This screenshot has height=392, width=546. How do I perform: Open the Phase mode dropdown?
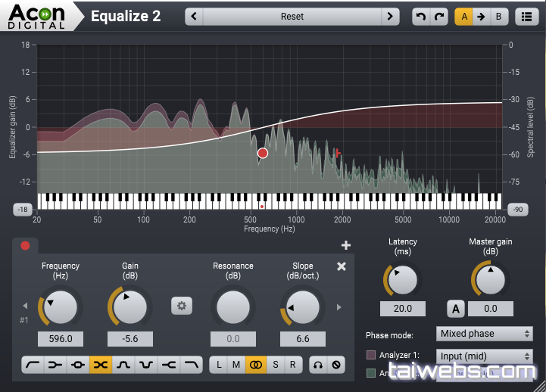coord(484,334)
